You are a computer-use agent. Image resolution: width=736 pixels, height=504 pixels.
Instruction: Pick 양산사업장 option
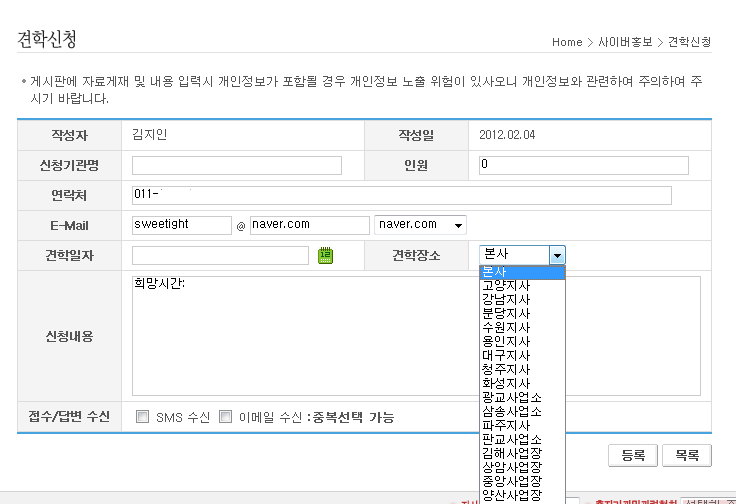click(x=522, y=496)
